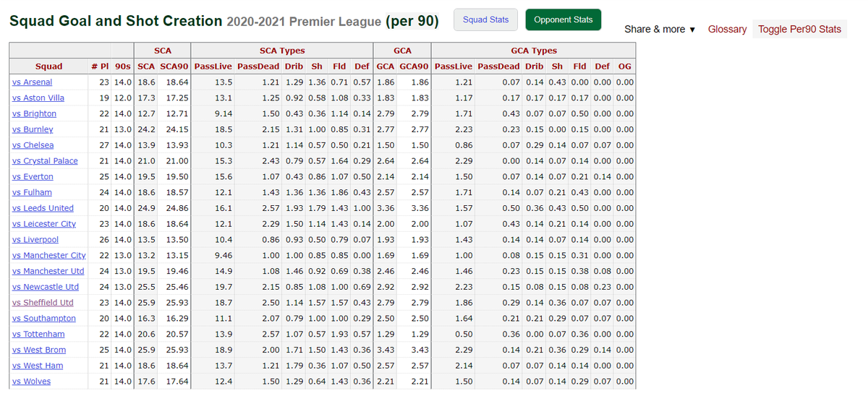
Task: Open the vs Crystal Palace link
Action: [45, 161]
